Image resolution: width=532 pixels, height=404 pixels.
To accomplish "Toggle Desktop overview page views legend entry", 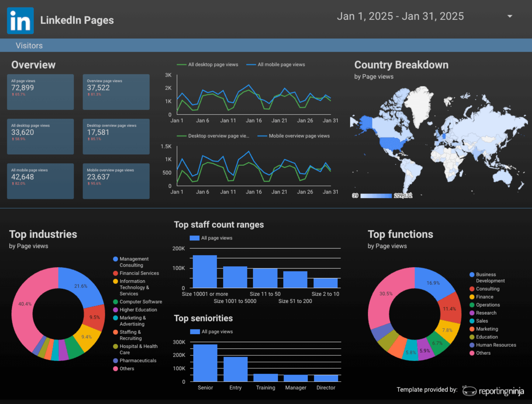I will tap(213, 136).
